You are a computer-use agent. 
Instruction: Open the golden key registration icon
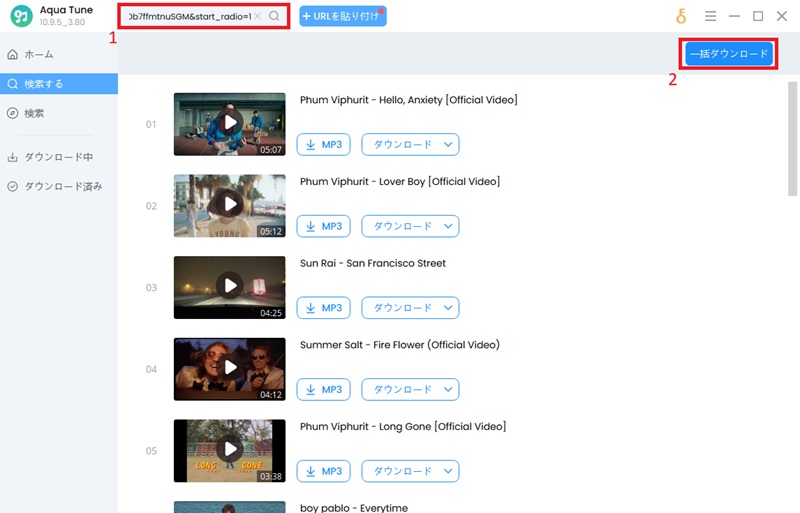[x=681, y=16]
